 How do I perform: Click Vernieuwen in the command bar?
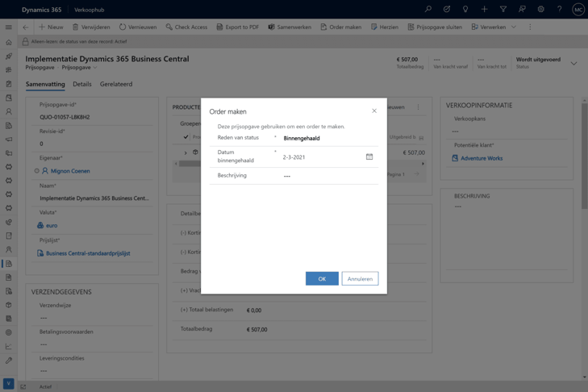(x=138, y=27)
